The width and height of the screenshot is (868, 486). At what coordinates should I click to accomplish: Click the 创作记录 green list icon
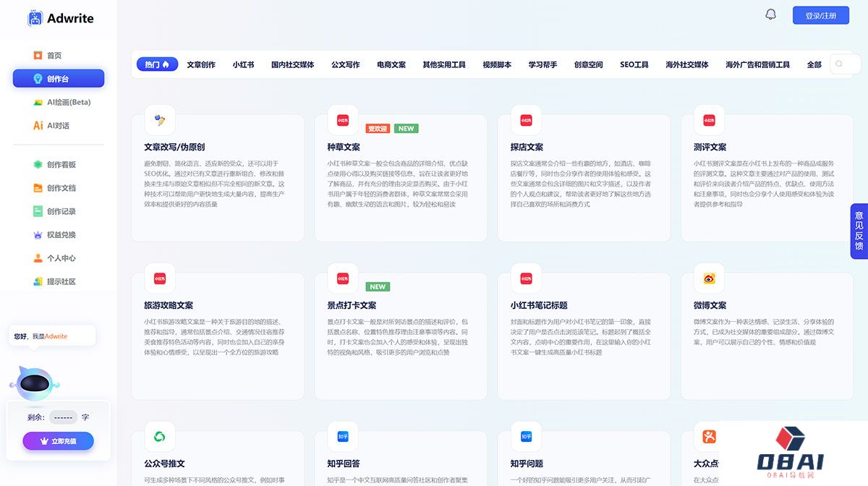click(38, 211)
